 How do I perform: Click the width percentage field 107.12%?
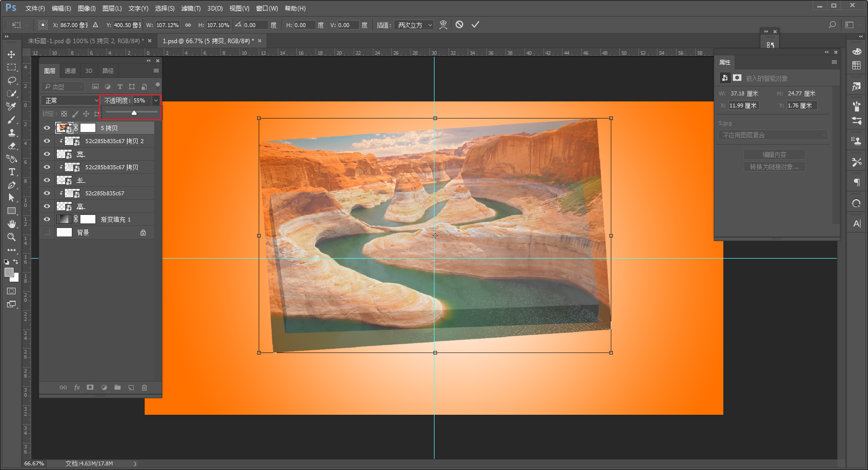[167, 25]
